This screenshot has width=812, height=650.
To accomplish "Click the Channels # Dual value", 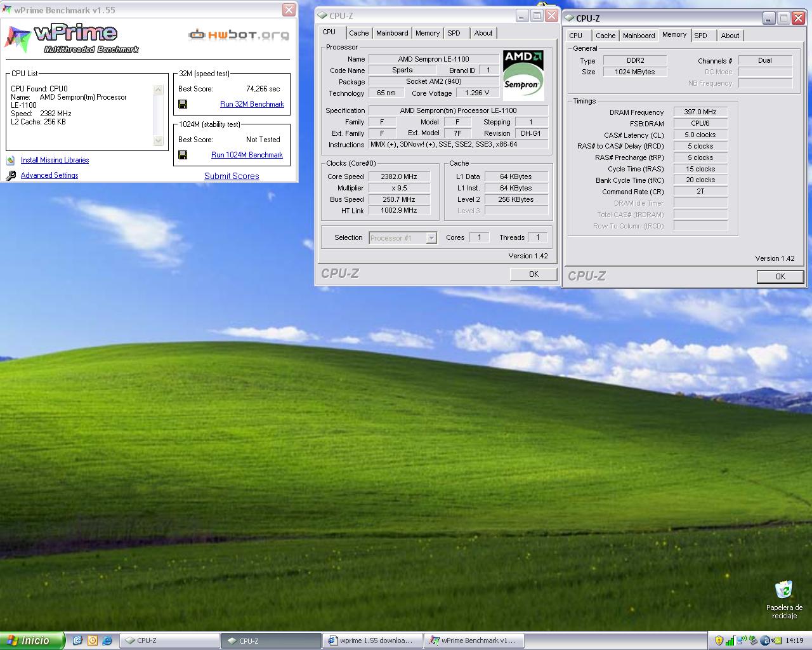I will 765,60.
